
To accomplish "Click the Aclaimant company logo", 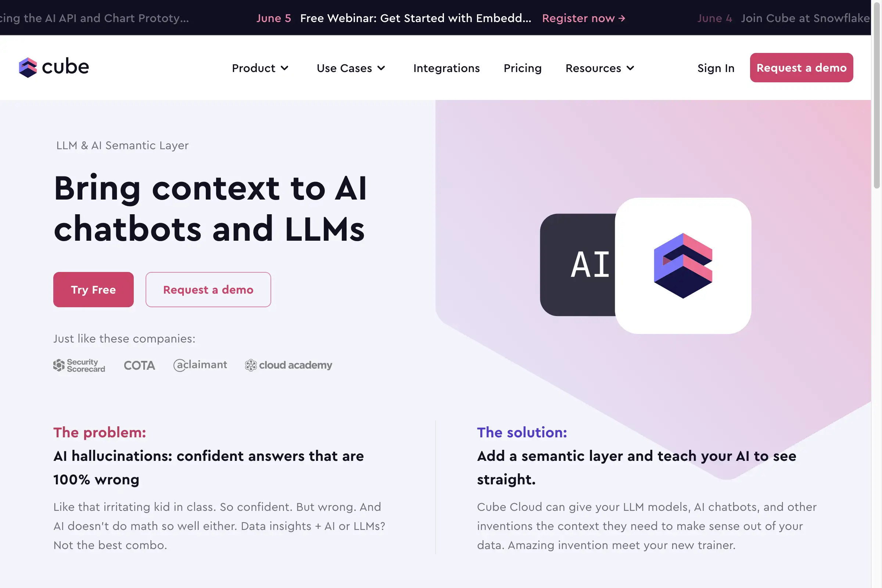I will pyautogui.click(x=200, y=365).
